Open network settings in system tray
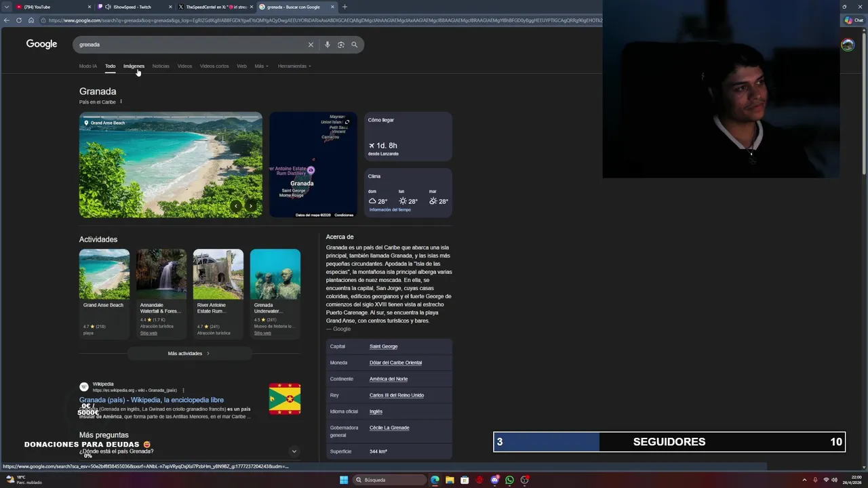Screen dimensions: 868x488 click(x=826, y=480)
